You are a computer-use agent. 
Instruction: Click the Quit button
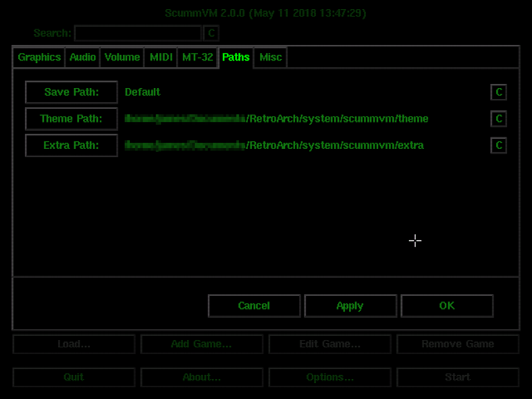coord(74,377)
